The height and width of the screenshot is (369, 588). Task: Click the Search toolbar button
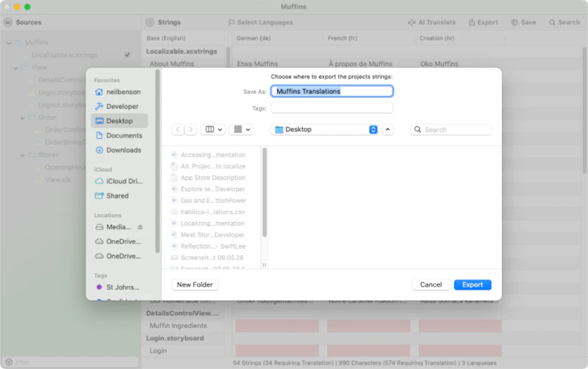(x=564, y=22)
